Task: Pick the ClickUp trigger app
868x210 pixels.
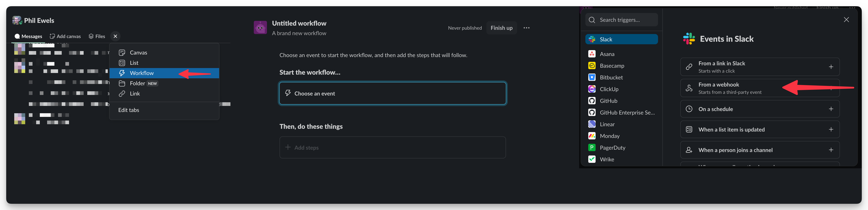Action: (x=609, y=89)
